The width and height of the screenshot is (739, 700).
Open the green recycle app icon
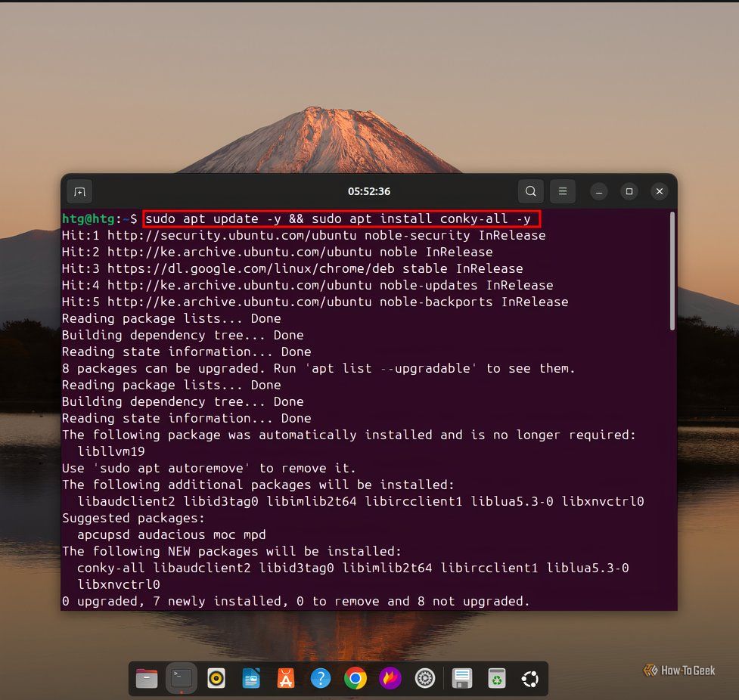point(495,678)
